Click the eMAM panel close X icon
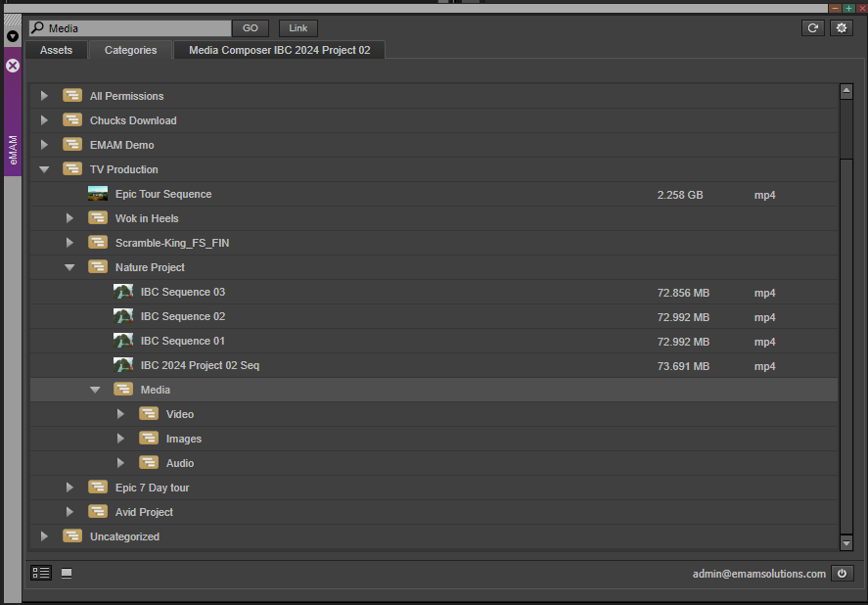The height and width of the screenshot is (605, 868). coord(13,66)
